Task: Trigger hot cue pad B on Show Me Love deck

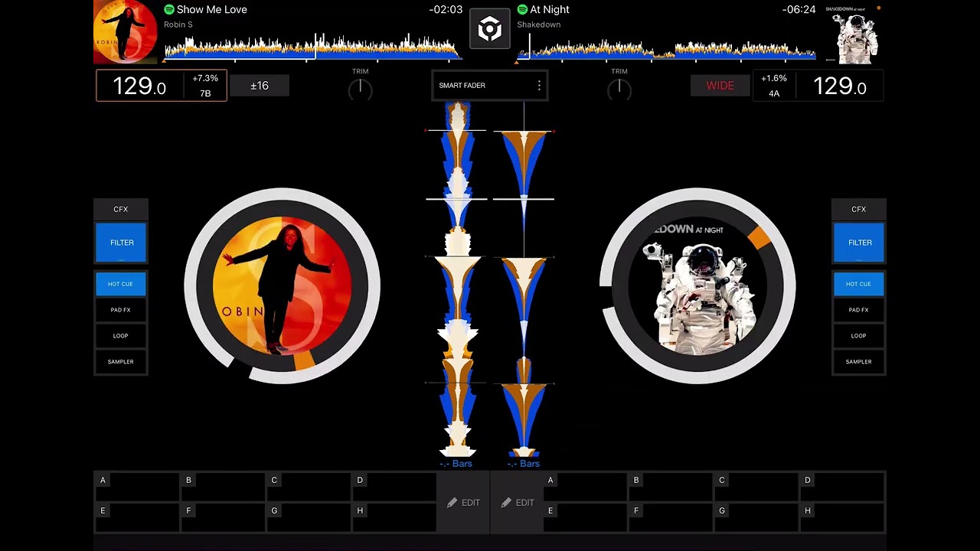Action: (223, 487)
